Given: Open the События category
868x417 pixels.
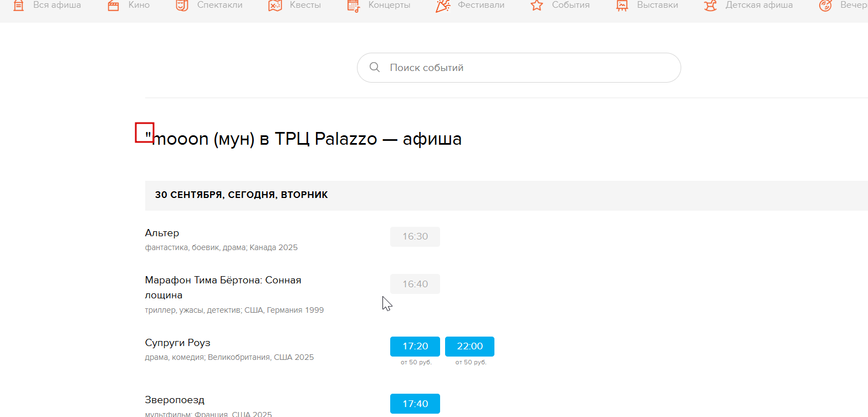Looking at the screenshot, I should click(571, 5).
